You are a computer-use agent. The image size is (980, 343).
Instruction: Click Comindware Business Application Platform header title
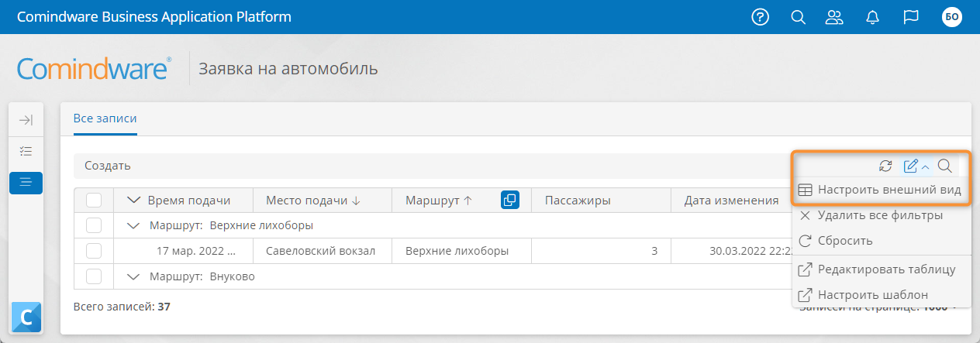155,17
